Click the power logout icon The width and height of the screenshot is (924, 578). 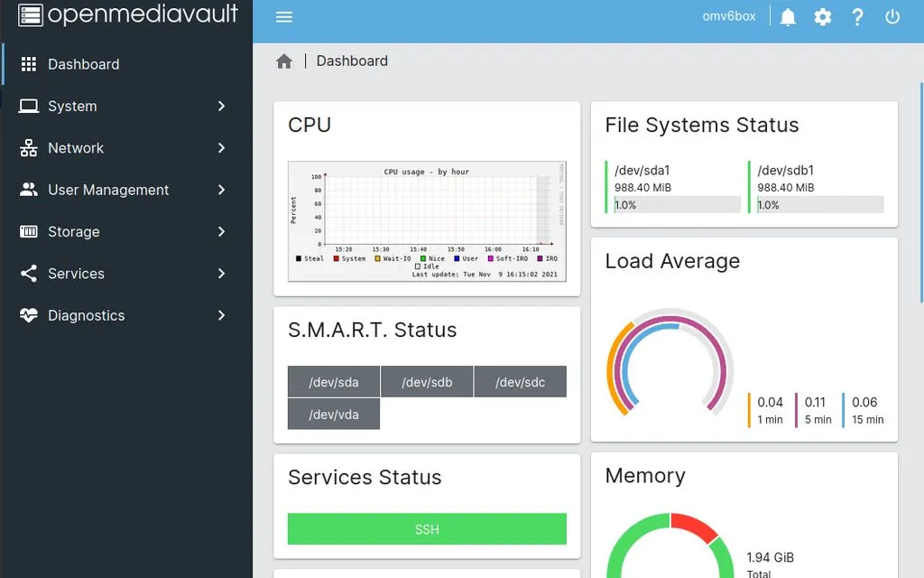[x=892, y=16]
